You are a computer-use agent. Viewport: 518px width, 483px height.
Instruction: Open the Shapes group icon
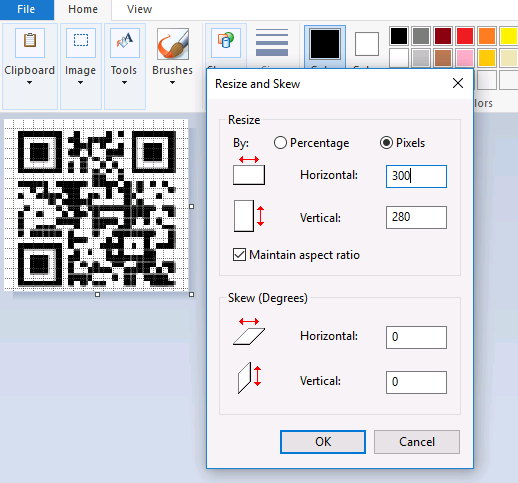coord(226,43)
